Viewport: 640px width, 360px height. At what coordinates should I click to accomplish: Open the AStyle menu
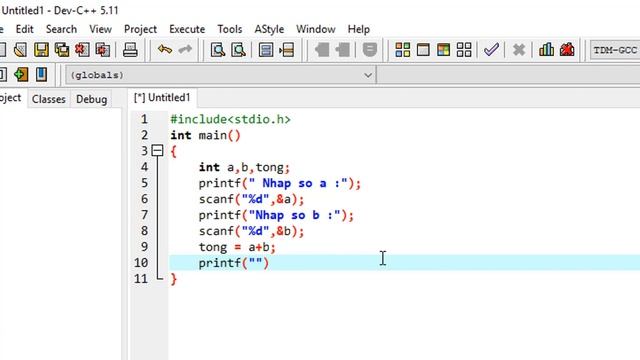coord(269,29)
